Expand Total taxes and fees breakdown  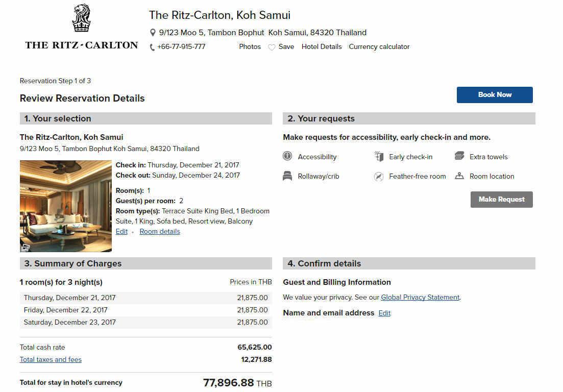(x=50, y=359)
